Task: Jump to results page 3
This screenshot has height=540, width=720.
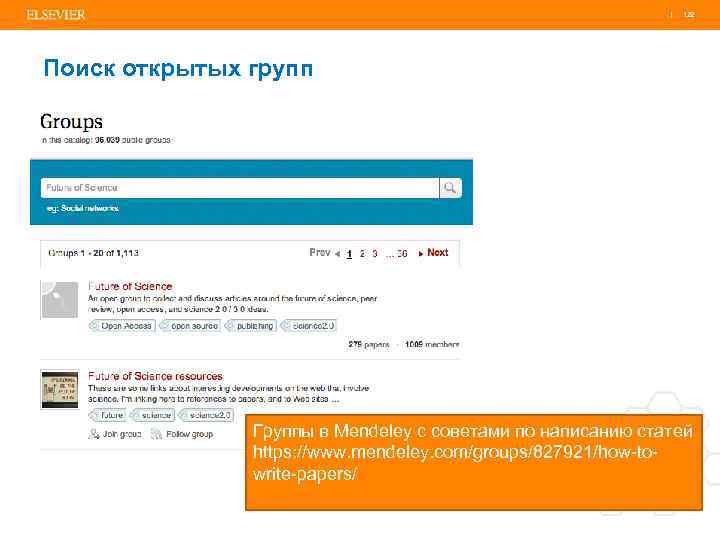Action: click(375, 253)
